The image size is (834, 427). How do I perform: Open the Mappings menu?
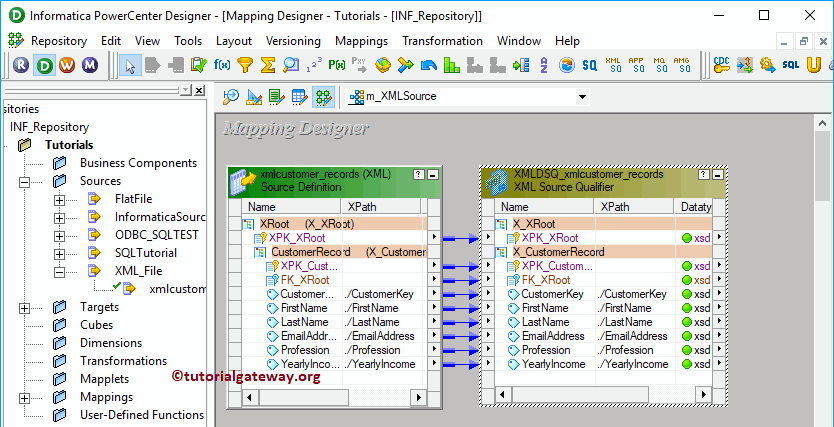click(x=361, y=41)
